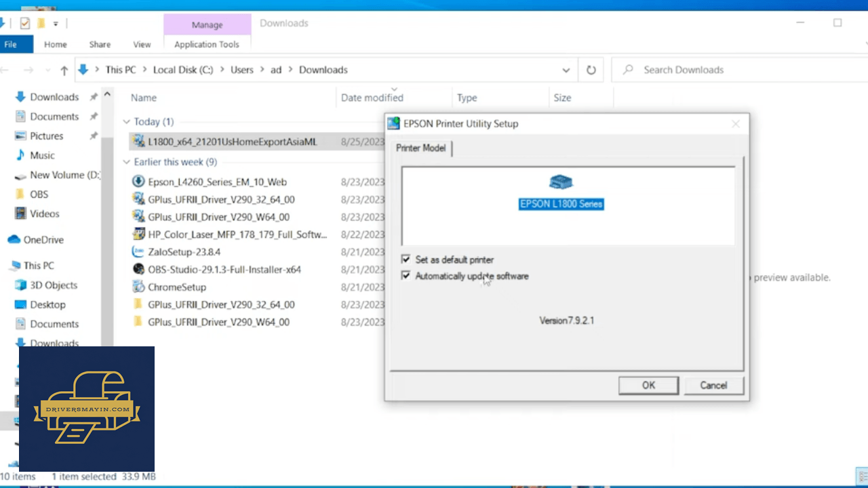The height and width of the screenshot is (488, 868).
Task: Select This PC in the navigation pane
Action: point(39,266)
